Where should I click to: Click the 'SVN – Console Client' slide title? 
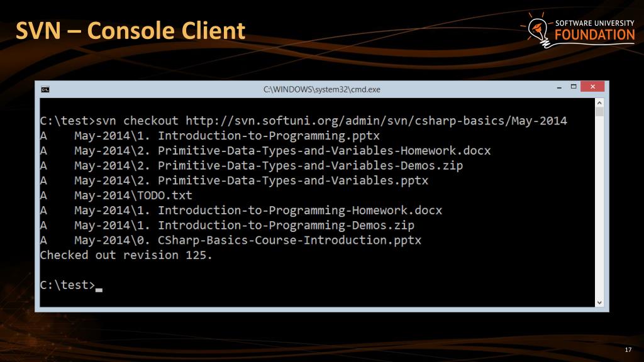coord(130,31)
